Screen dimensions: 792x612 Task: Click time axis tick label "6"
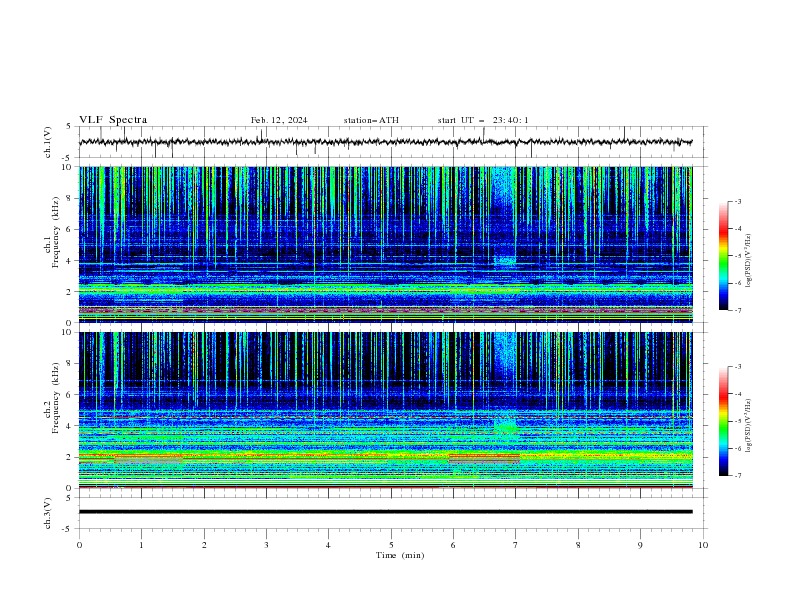pos(454,545)
